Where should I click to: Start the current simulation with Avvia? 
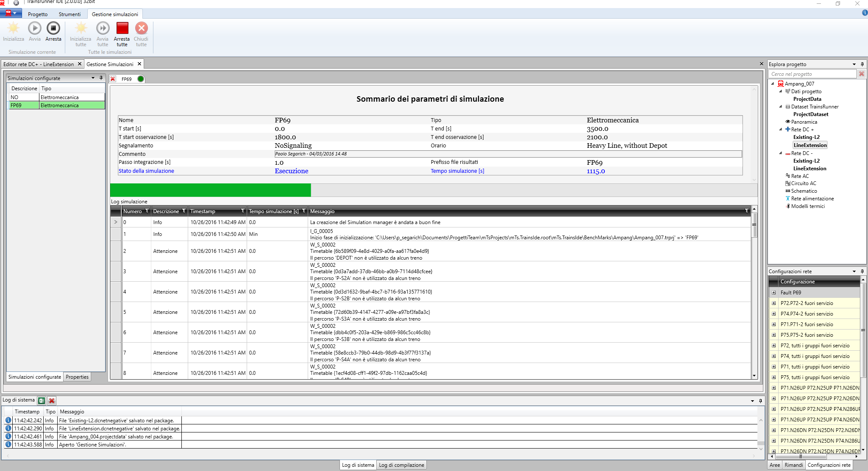tap(35, 28)
